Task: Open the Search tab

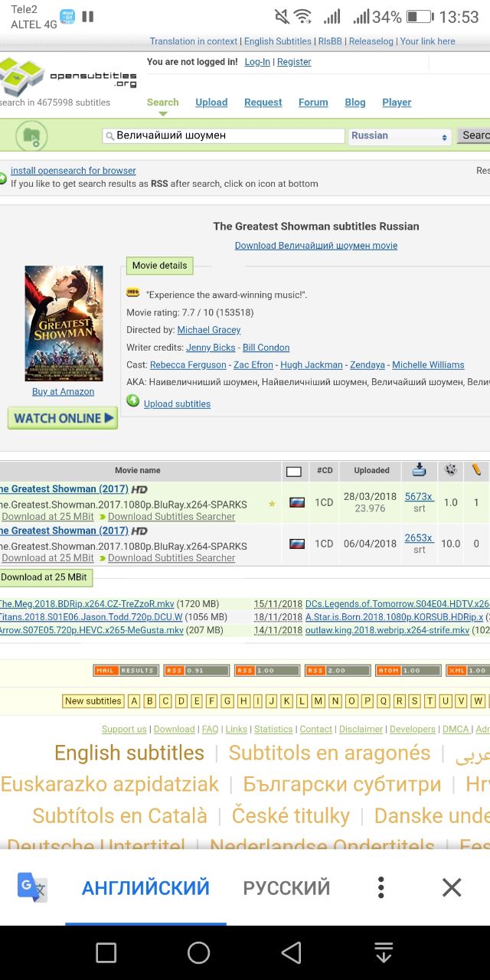Action: point(162,103)
